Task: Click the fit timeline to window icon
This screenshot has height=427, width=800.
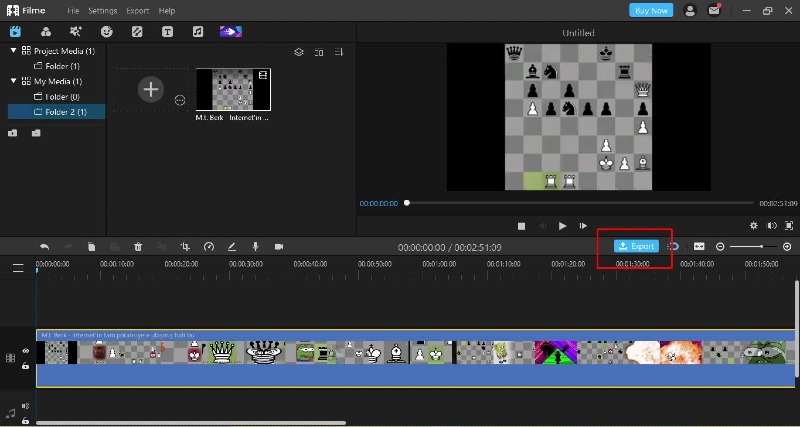Action: [699, 247]
